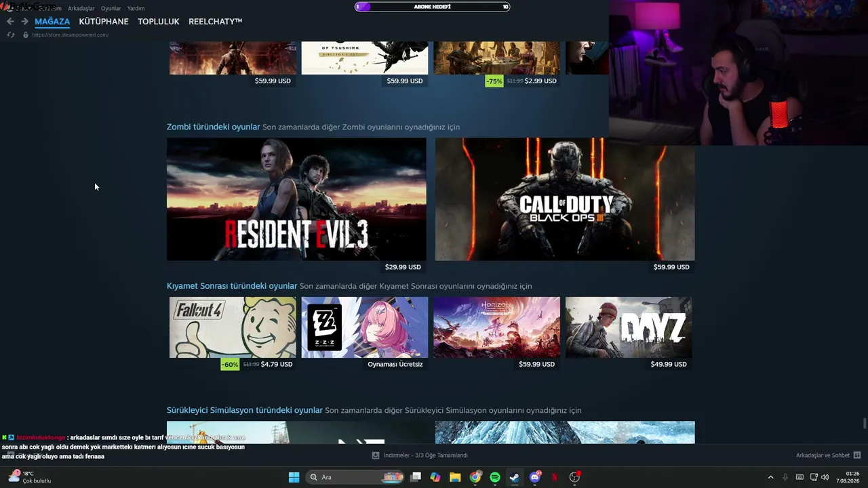Image resolution: width=868 pixels, height=488 pixels.
Task: Open Netflix from the taskbar
Action: [x=555, y=477]
